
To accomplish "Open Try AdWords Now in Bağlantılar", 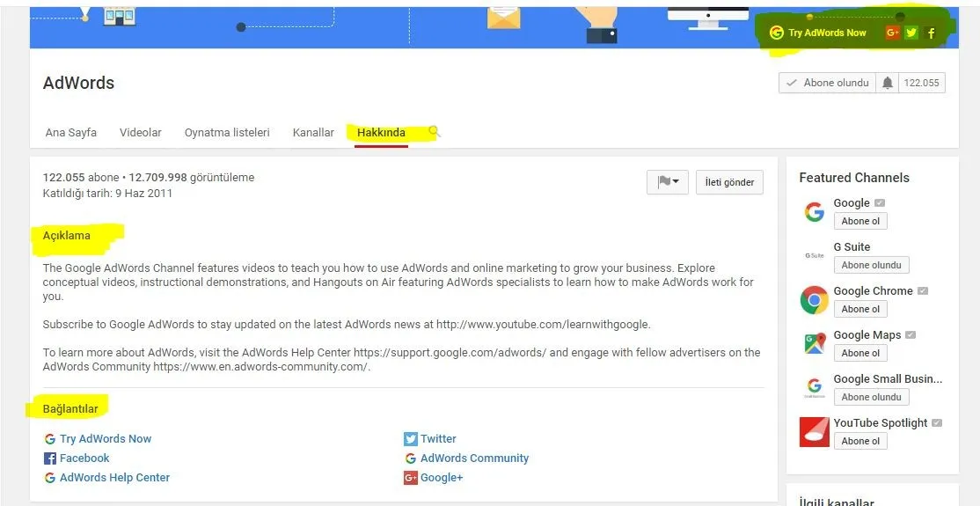I will point(106,439).
